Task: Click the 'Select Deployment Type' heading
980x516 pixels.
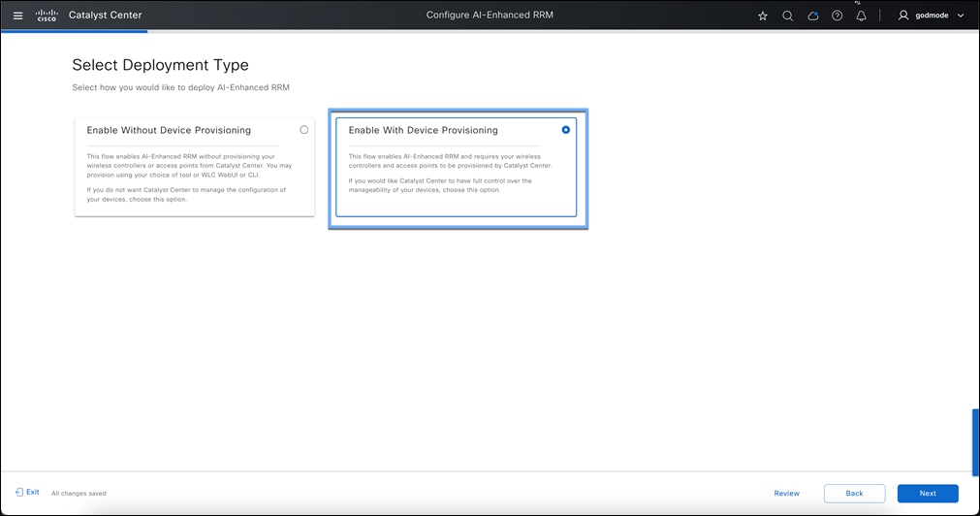Action: (x=160, y=65)
